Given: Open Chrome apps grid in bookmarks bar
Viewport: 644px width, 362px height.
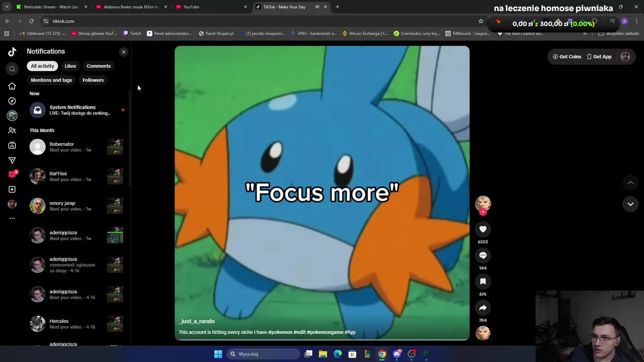Looking at the screenshot, I should click(7, 34).
